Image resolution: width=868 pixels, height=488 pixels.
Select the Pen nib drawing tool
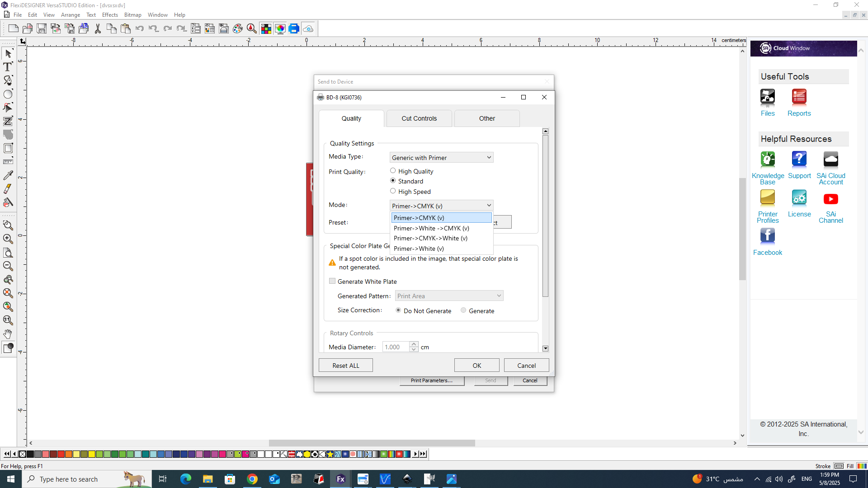8,80
